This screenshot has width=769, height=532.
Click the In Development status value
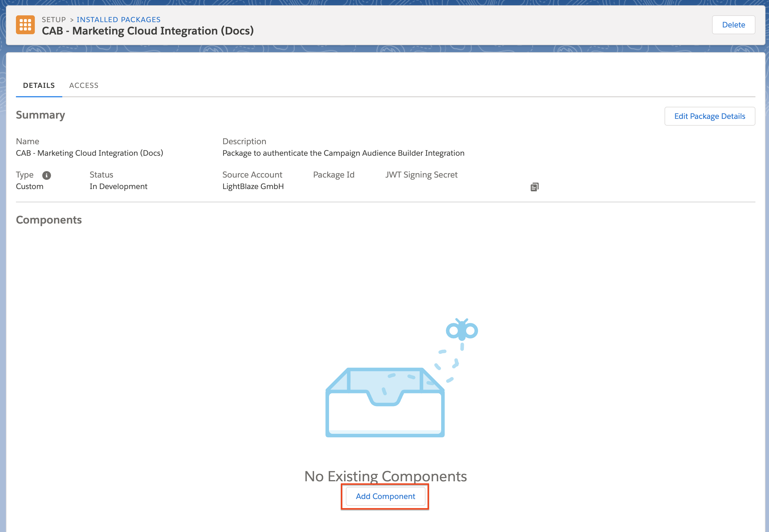(x=118, y=186)
